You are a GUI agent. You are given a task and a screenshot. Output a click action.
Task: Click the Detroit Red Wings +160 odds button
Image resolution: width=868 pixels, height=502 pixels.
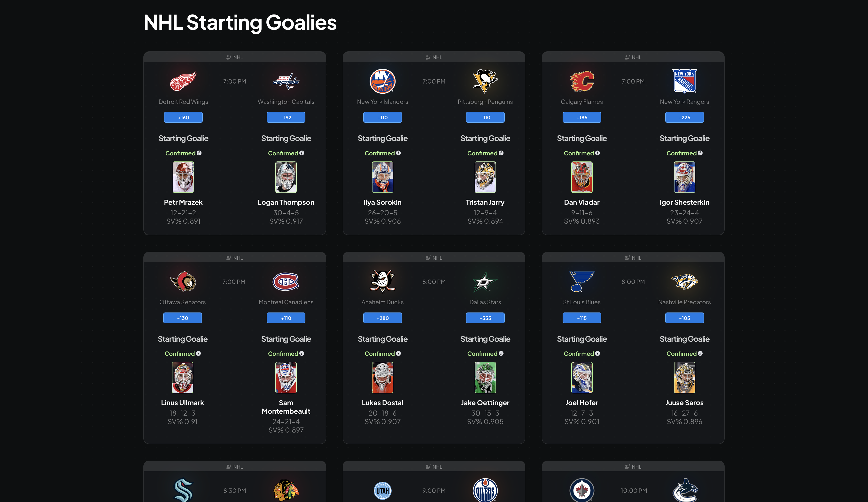click(x=183, y=117)
